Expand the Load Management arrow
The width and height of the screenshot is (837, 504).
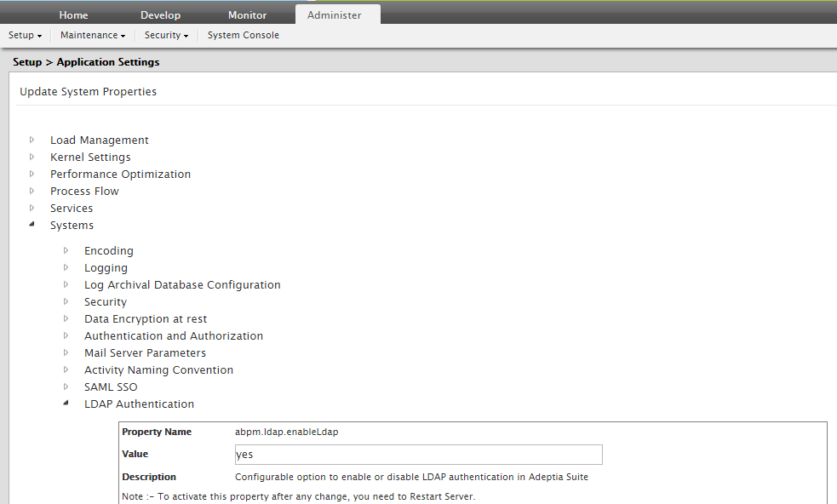click(32, 140)
